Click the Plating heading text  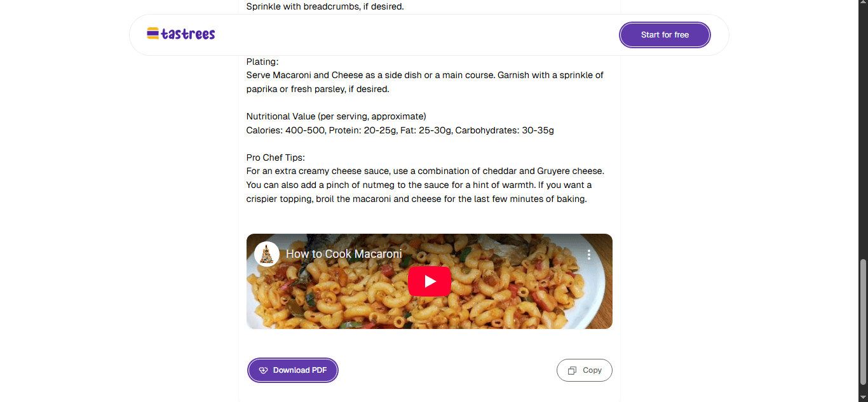pos(262,62)
